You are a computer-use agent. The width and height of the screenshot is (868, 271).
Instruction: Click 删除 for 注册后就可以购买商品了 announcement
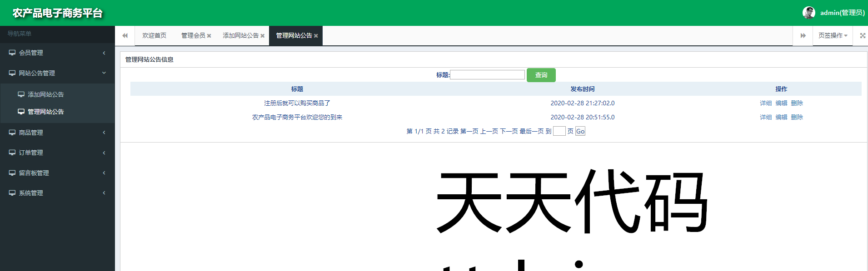[x=797, y=103]
